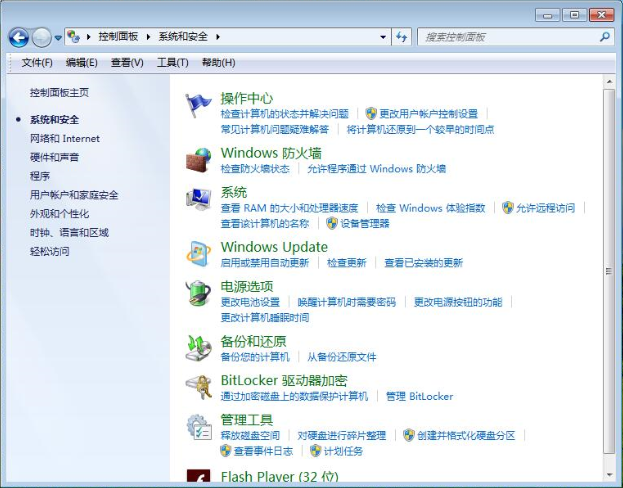The width and height of the screenshot is (623, 488).
Task: Open the recent pages dropdown arrow
Action: tap(58, 38)
